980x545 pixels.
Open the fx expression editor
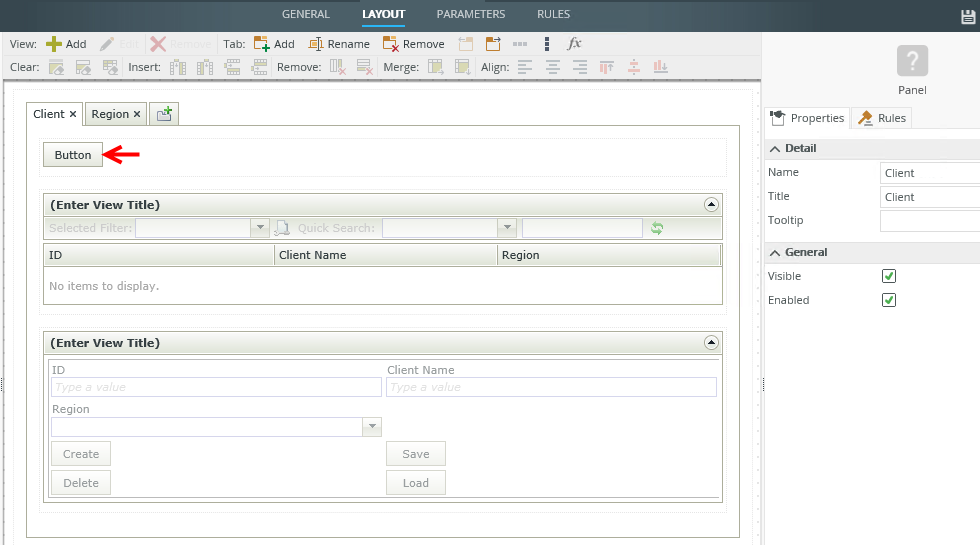click(574, 44)
